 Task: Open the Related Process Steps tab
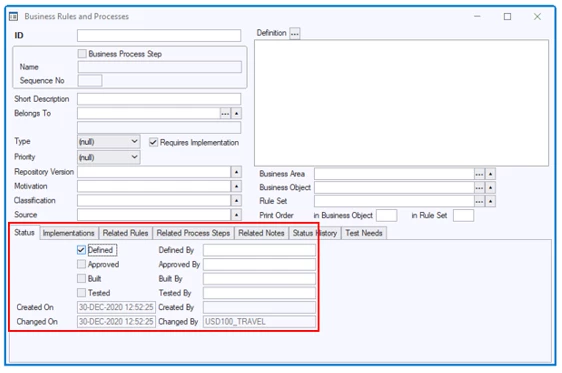pyautogui.click(x=193, y=233)
